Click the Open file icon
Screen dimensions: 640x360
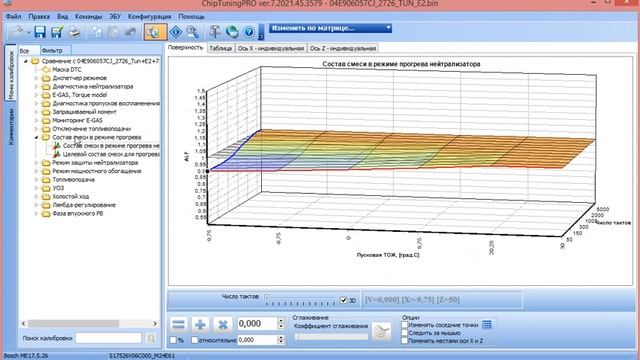(17, 32)
